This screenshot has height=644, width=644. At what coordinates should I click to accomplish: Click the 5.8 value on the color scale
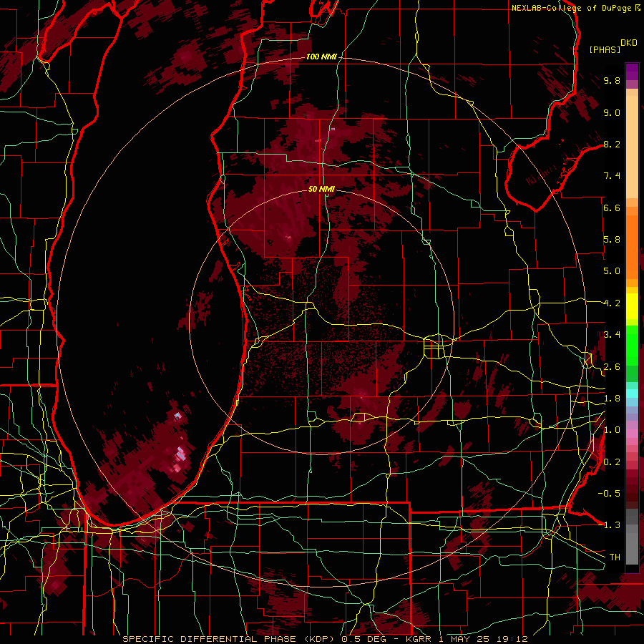(x=612, y=240)
